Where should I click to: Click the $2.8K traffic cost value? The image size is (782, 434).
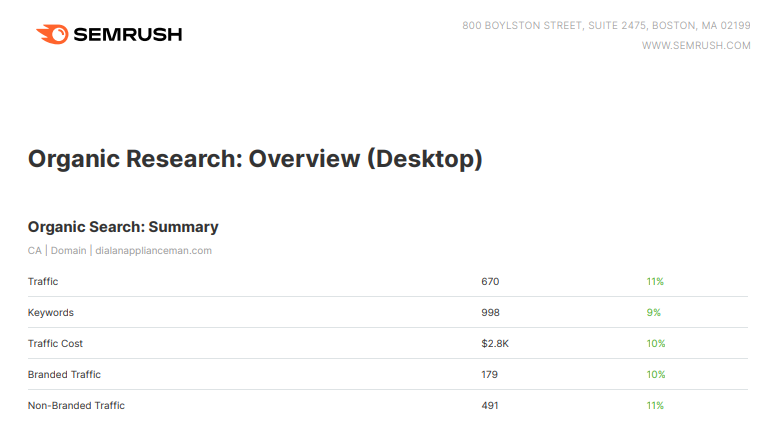pos(494,344)
